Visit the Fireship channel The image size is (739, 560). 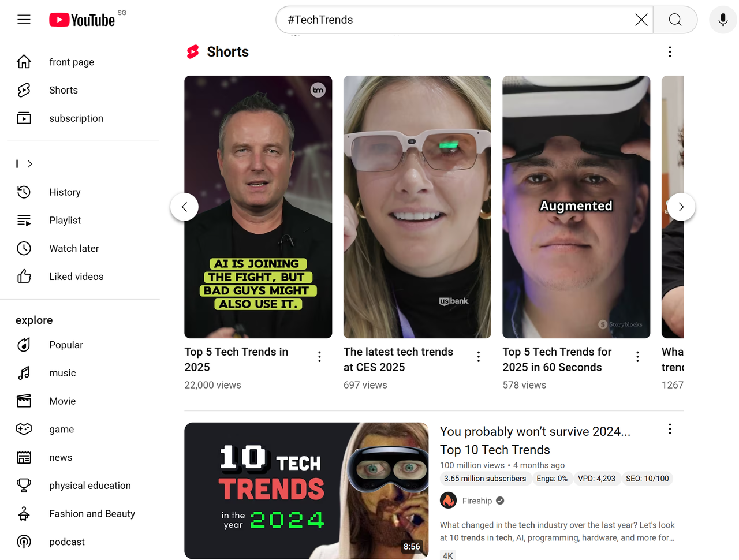pyautogui.click(x=478, y=501)
